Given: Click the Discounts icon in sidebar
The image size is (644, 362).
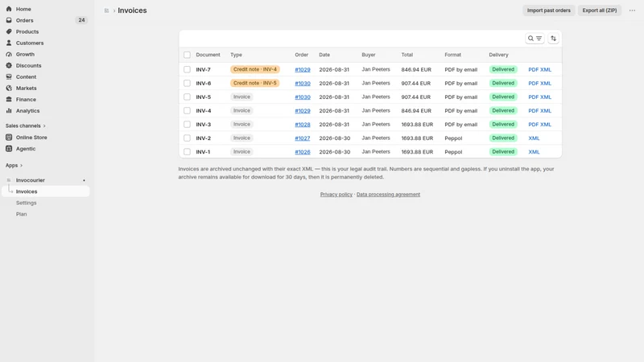Looking at the screenshot, I should 9,65.
